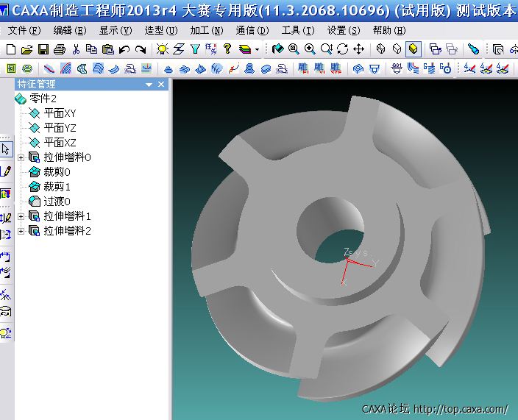Click the stacked layers icon
The height and width of the screenshot is (420, 518).
pos(245,49)
